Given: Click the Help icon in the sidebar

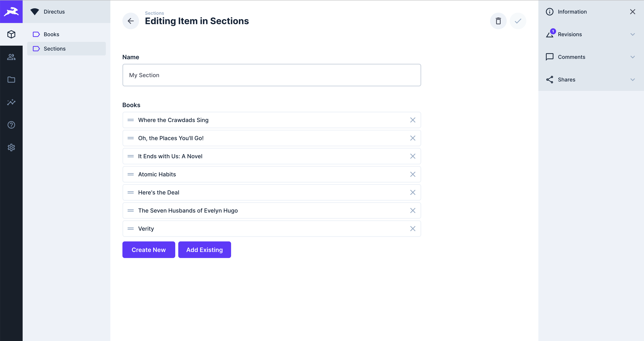Looking at the screenshot, I should (x=12, y=125).
